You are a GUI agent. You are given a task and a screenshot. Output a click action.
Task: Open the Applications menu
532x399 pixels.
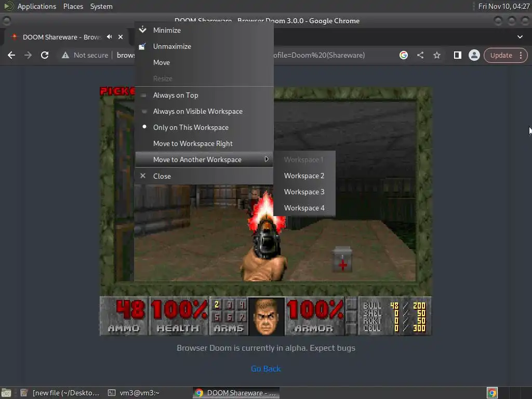pos(37,6)
